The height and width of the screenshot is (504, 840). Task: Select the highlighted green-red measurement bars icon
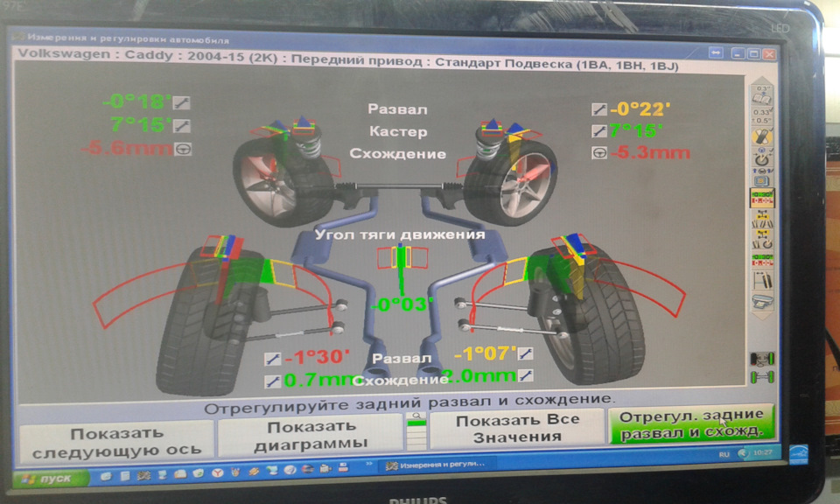[762, 198]
